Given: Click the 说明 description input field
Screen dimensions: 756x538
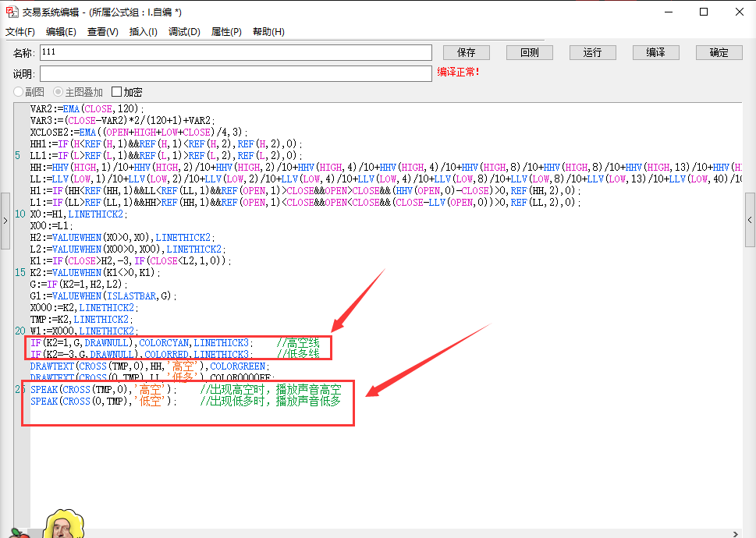Looking at the screenshot, I should click(x=236, y=73).
